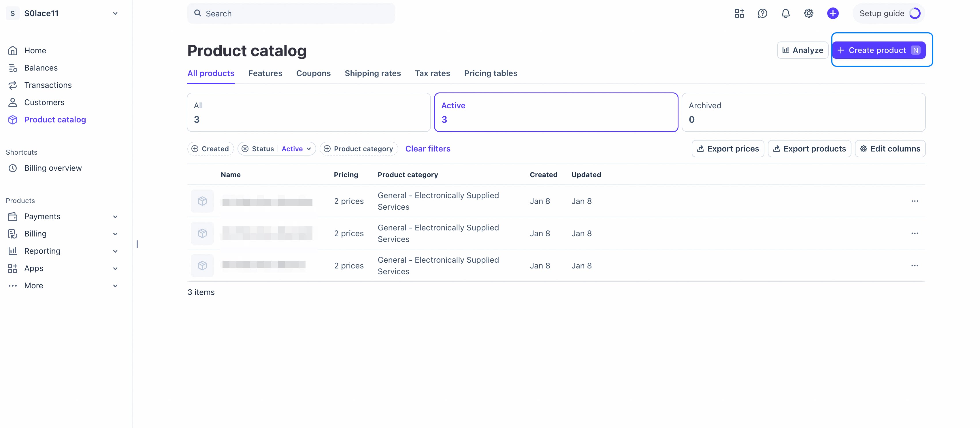Switch to the Pricing tables tab

point(491,73)
